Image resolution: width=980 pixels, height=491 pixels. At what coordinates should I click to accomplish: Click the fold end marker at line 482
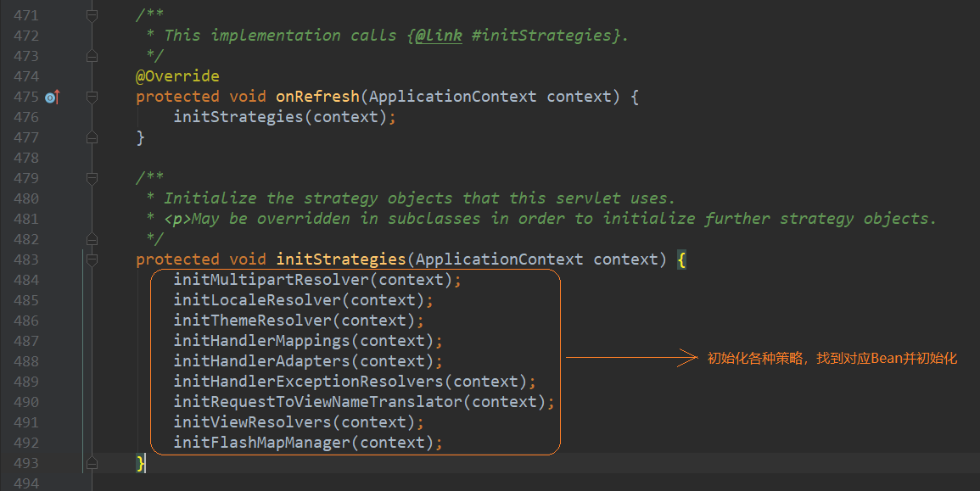tap(92, 239)
